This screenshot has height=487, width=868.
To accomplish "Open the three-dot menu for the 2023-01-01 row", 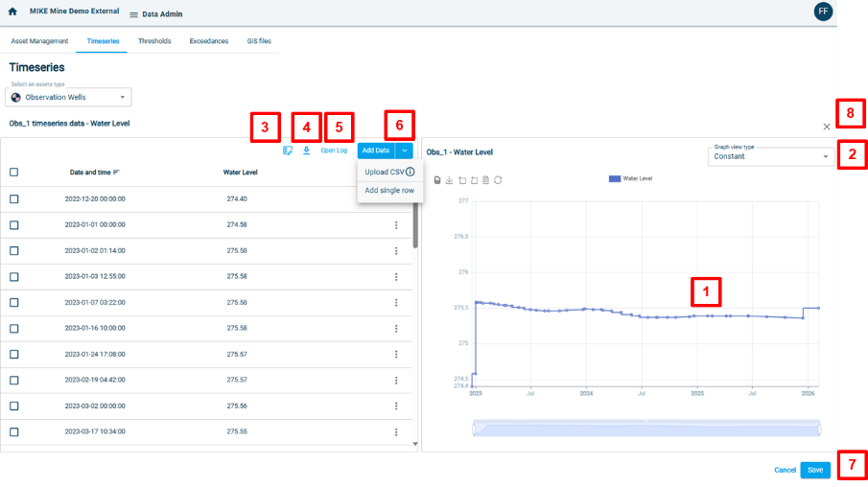I will pyautogui.click(x=396, y=225).
